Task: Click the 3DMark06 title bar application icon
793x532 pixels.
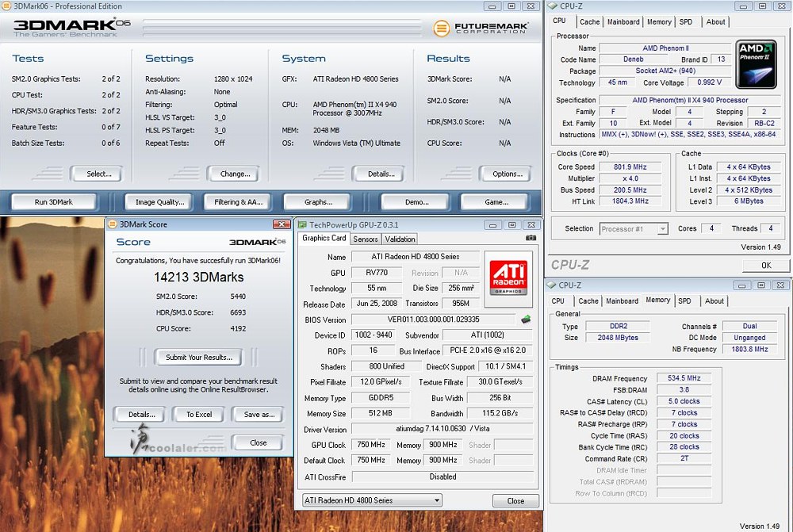Action: [x=6, y=6]
